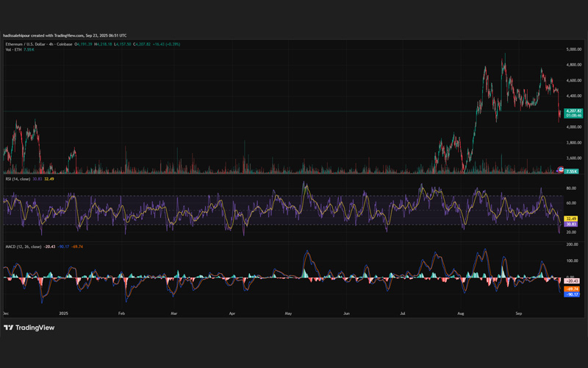Click the Dec label on the time axis
This screenshot has width=588, height=368.
(6, 314)
